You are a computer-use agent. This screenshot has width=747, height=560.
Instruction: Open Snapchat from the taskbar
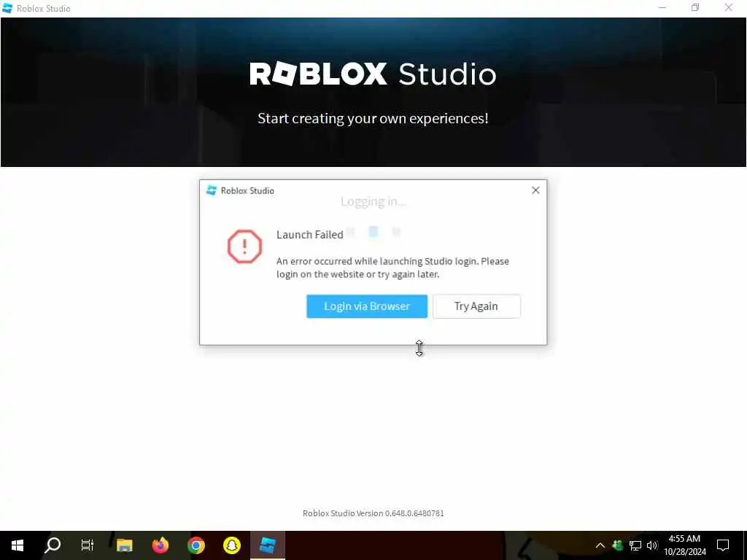pos(231,545)
